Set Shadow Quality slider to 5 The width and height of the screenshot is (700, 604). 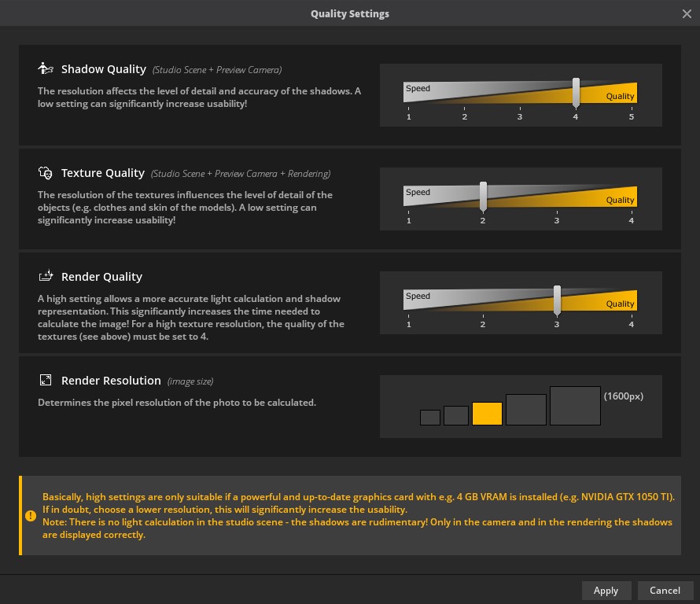[x=631, y=93]
